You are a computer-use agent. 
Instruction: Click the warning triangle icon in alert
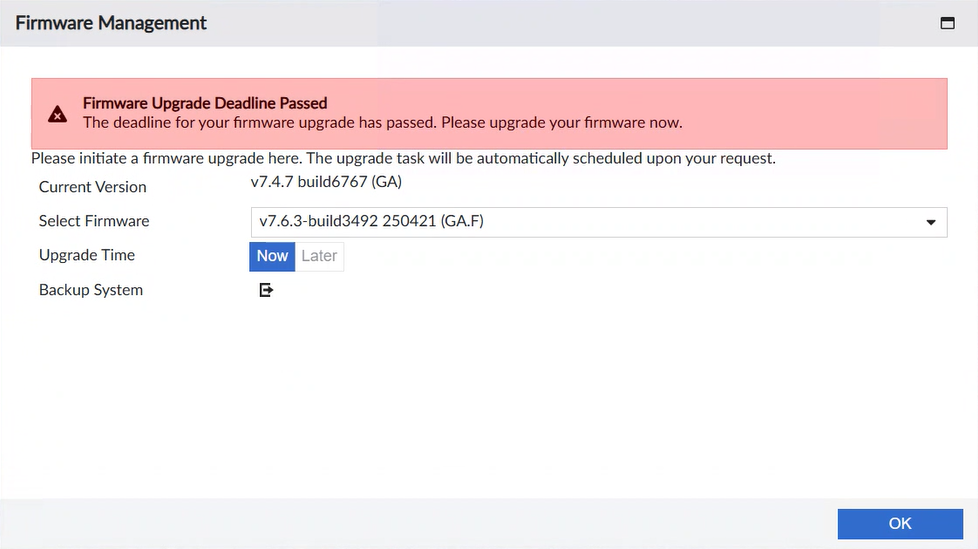[58, 114]
